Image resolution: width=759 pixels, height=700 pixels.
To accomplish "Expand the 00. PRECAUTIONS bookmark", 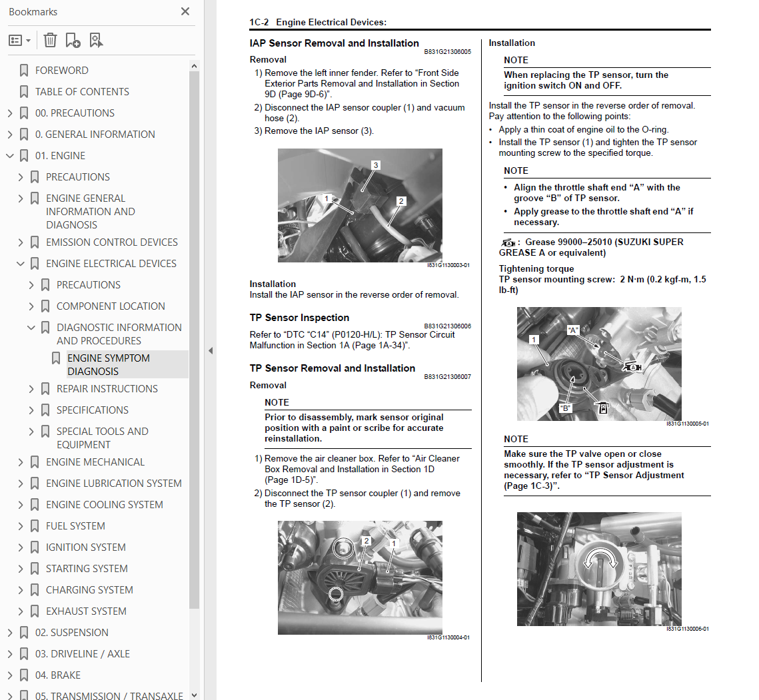I will (10, 113).
